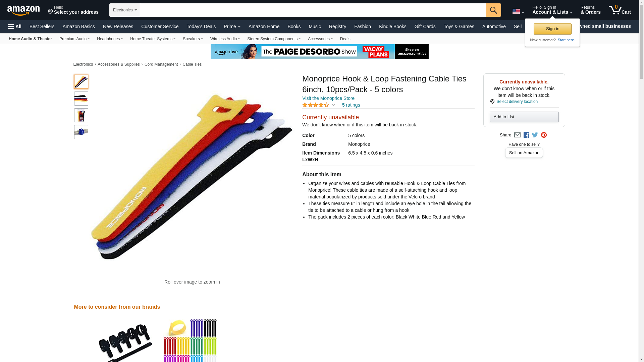Click the yellow Sign in button
The width and height of the screenshot is (644, 362).
tap(552, 29)
